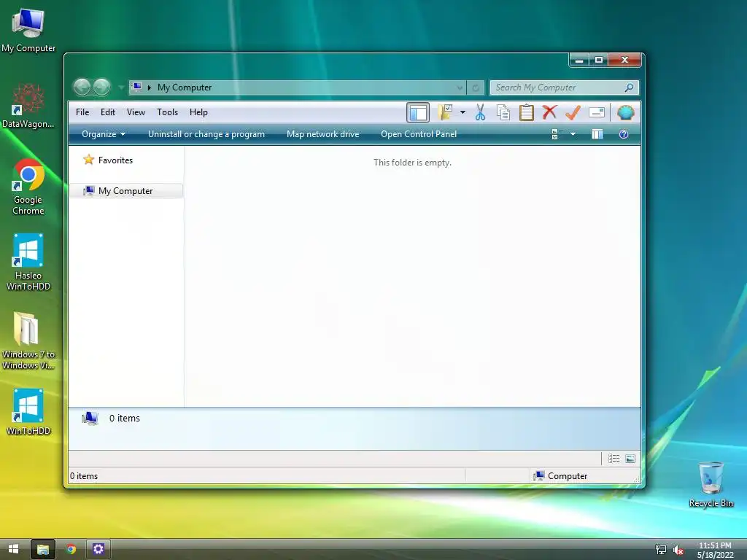Image resolution: width=747 pixels, height=560 pixels.
Task: Open the Edit menu
Action: pyautogui.click(x=108, y=112)
